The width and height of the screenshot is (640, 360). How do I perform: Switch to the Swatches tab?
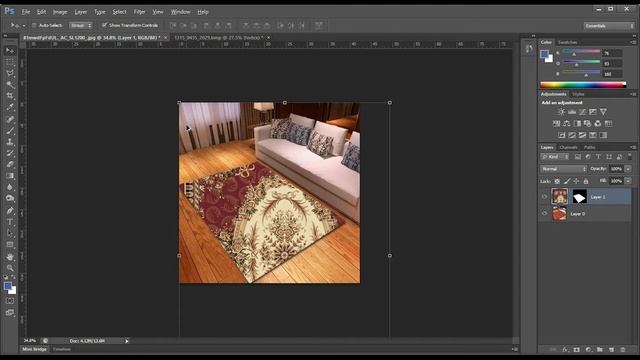point(567,42)
